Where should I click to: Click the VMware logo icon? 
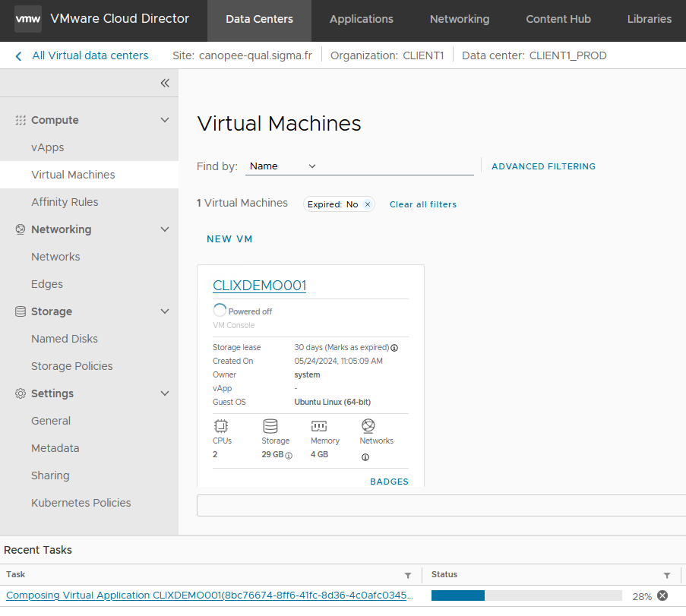28,19
